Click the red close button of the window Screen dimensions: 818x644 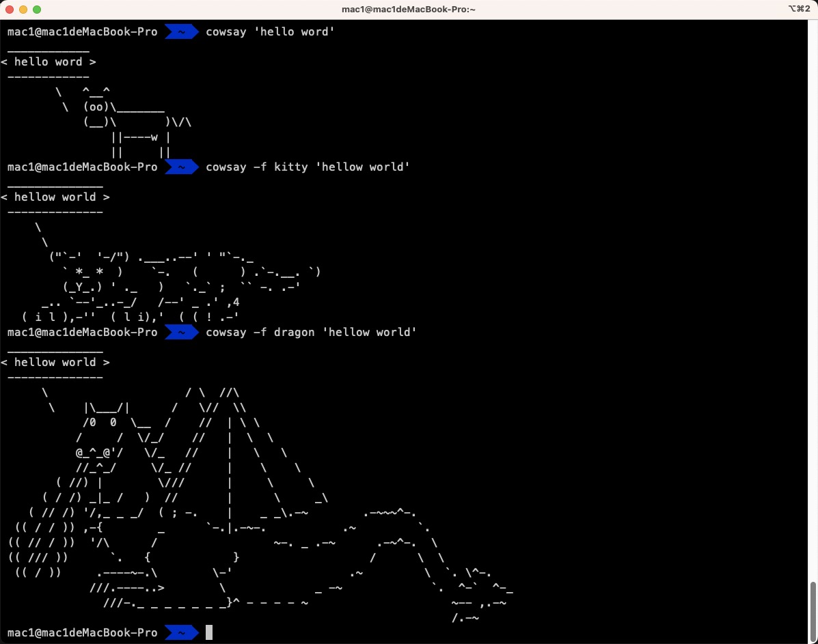[x=10, y=10]
